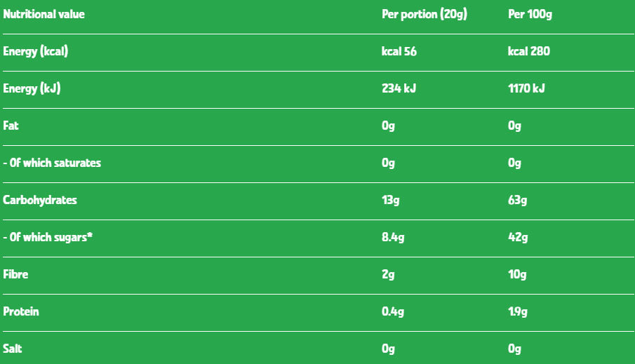Select the "Salt" row label
The width and height of the screenshot is (635, 364).
coord(13,349)
